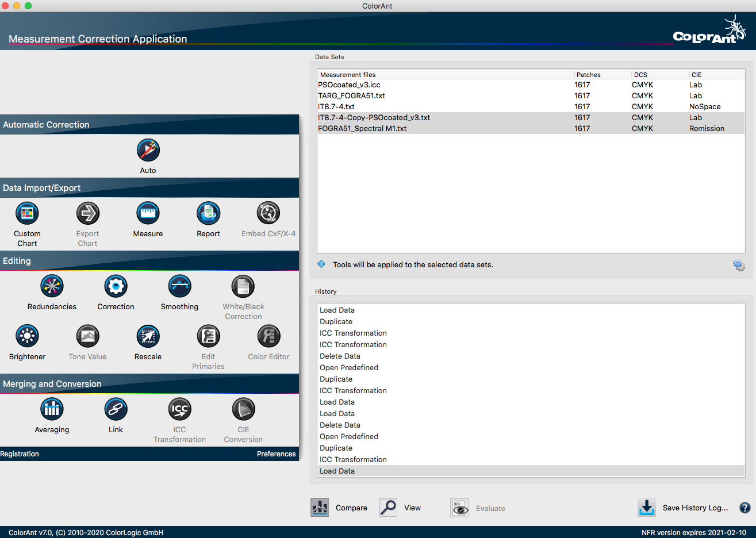Screen dimensions: 756x538
Task: Open the Averaging tool
Action: 52,409
